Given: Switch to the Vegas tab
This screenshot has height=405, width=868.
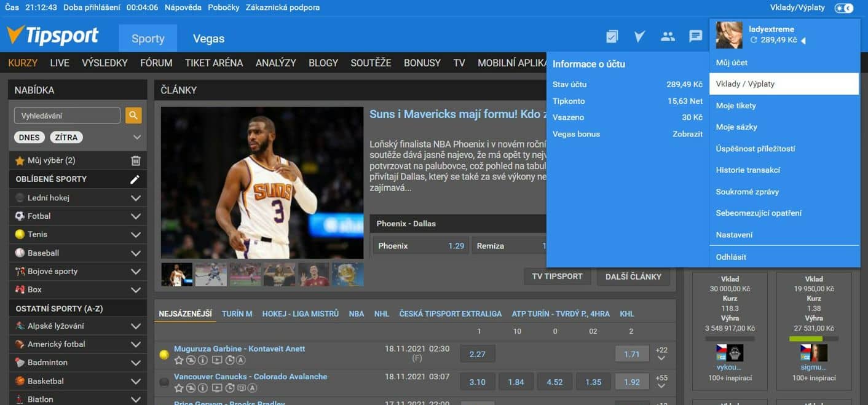Looking at the screenshot, I should 208,39.
